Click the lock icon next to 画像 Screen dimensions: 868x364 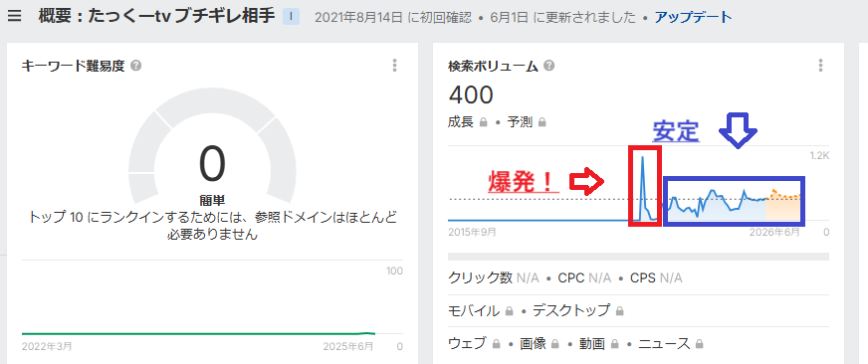point(555,344)
